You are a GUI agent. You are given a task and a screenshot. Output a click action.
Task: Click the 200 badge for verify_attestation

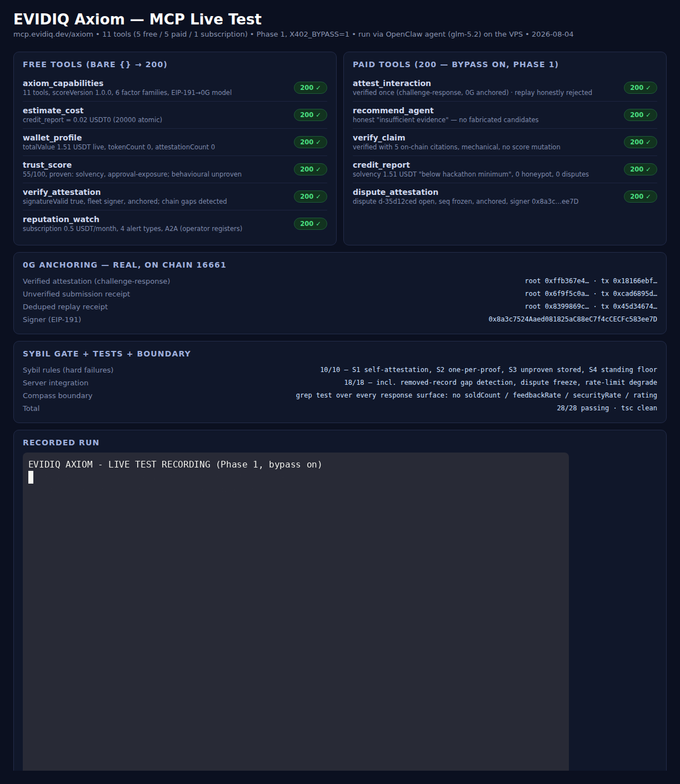[310, 197]
